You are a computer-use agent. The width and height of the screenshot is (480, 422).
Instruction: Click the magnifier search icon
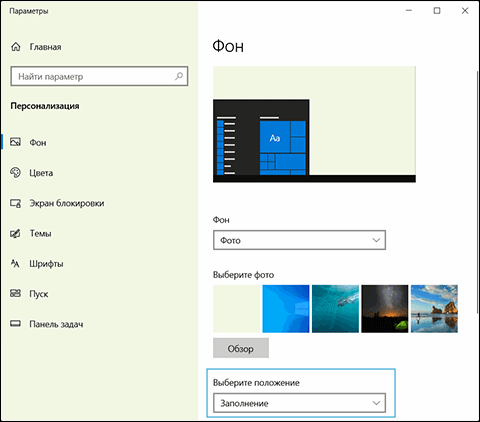pyautogui.click(x=179, y=76)
